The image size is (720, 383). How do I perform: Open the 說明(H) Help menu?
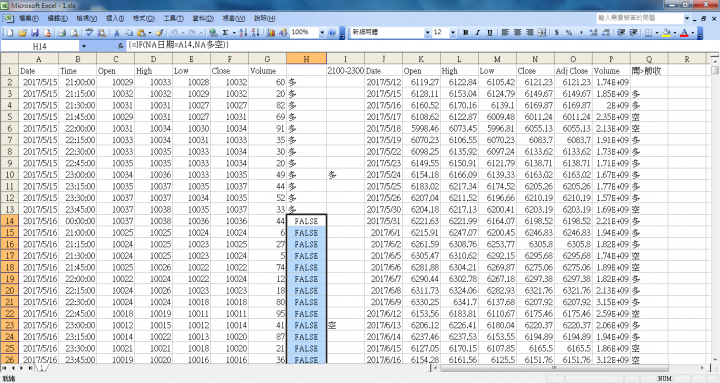click(264, 18)
